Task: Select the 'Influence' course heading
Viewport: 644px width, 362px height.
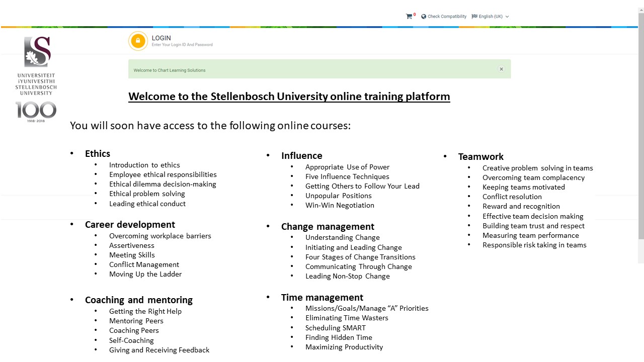Action: pos(302,156)
